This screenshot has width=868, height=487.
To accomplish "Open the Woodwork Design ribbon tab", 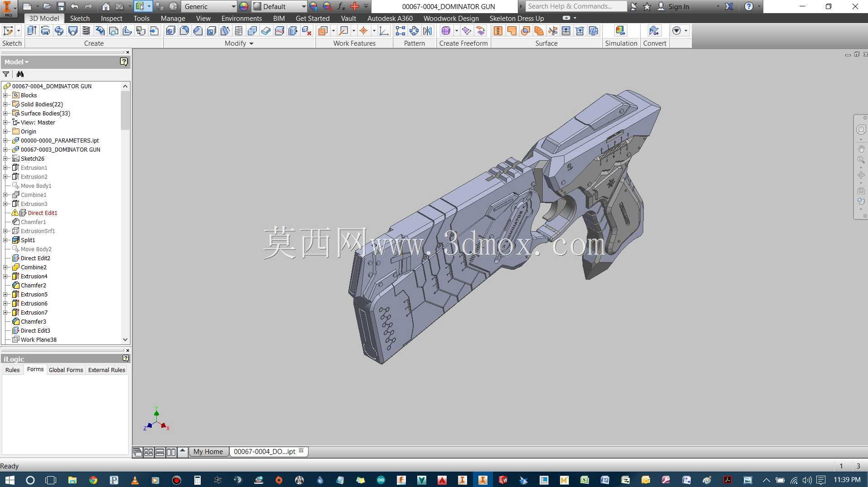I will (x=451, y=18).
